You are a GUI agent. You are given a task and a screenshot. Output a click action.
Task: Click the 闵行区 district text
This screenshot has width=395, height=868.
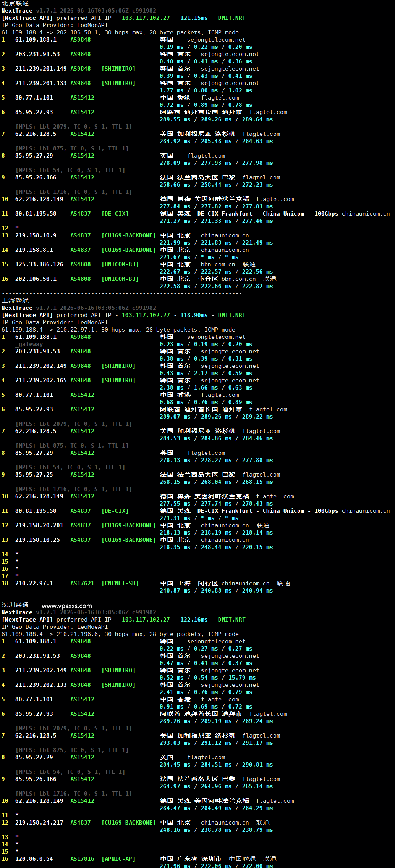(208, 583)
